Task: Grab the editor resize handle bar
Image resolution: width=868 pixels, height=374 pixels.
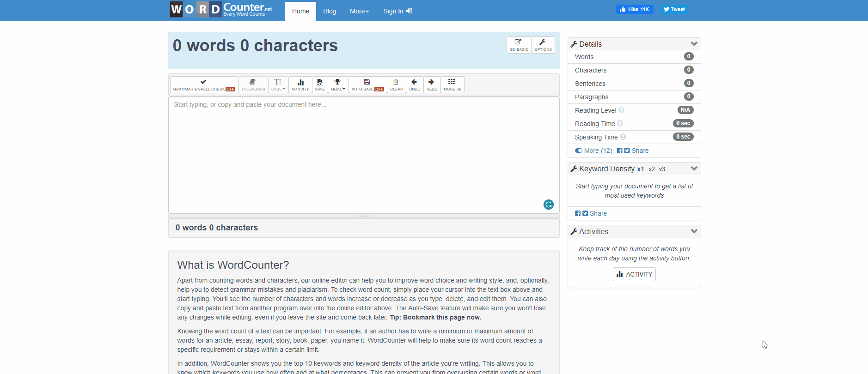Action: pos(364,216)
